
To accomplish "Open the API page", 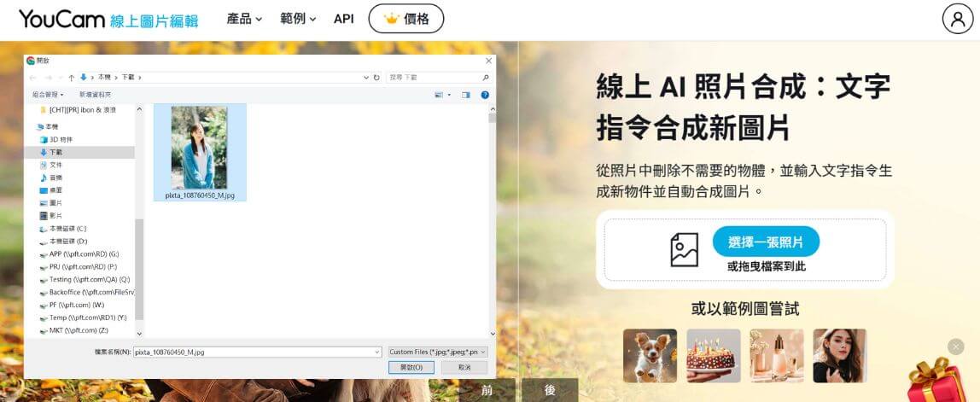I will [x=344, y=19].
